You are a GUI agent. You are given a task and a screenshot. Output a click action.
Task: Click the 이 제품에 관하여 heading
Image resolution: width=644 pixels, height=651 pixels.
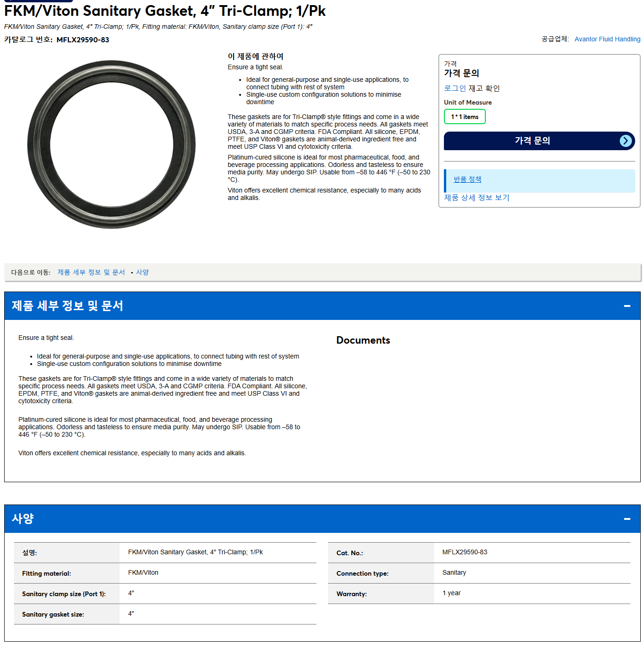coord(255,56)
